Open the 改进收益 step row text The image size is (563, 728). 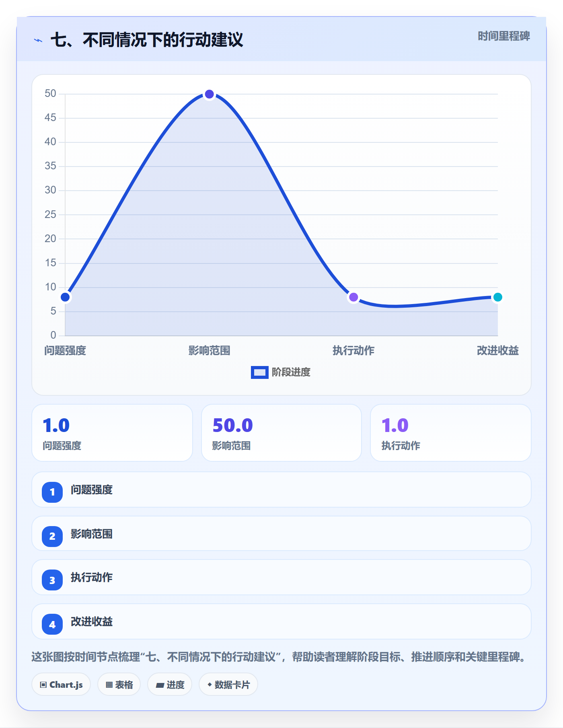click(92, 622)
